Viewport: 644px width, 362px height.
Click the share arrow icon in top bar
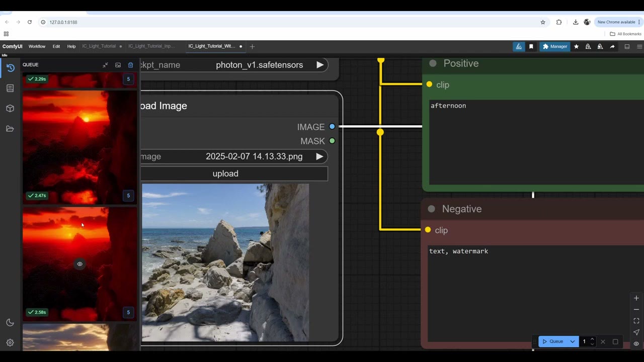point(612,46)
